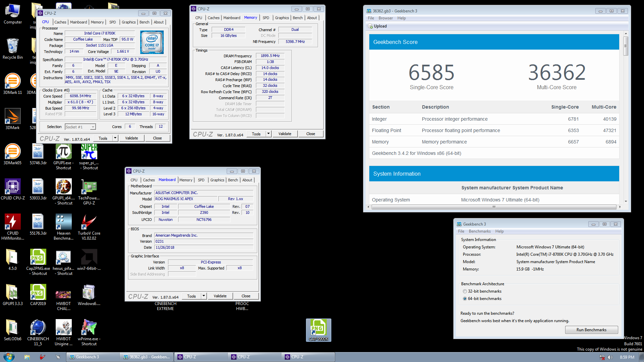Click Validate in CPU-Z CPU window
The height and width of the screenshot is (362, 644).
(x=131, y=138)
